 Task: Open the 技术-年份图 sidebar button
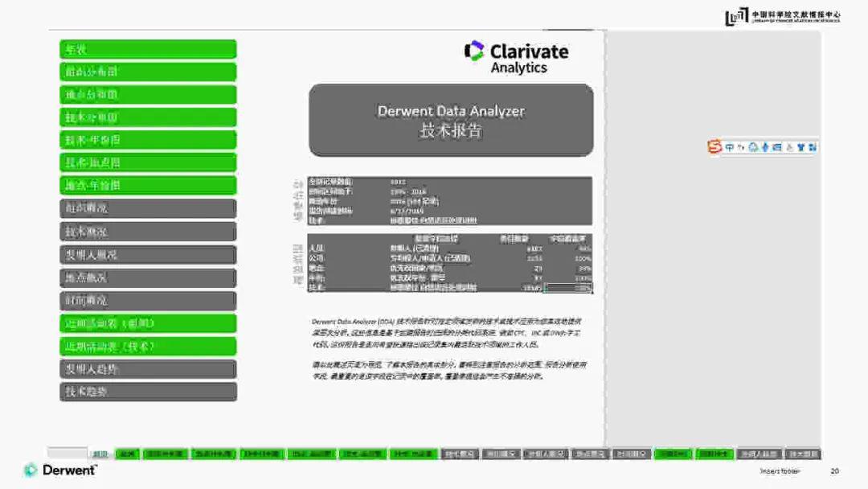click(147, 139)
